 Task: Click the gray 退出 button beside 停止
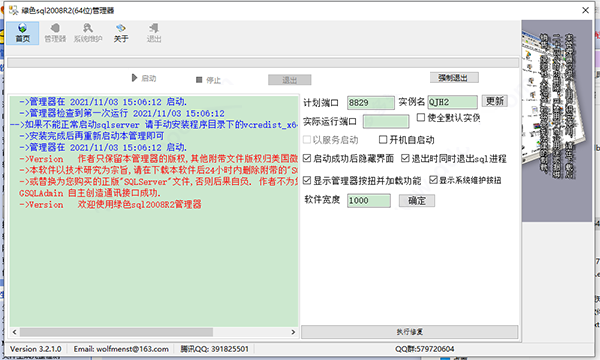[290, 80]
